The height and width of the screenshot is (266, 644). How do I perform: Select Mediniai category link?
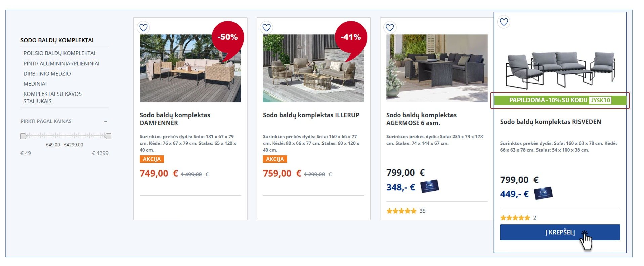35,84
